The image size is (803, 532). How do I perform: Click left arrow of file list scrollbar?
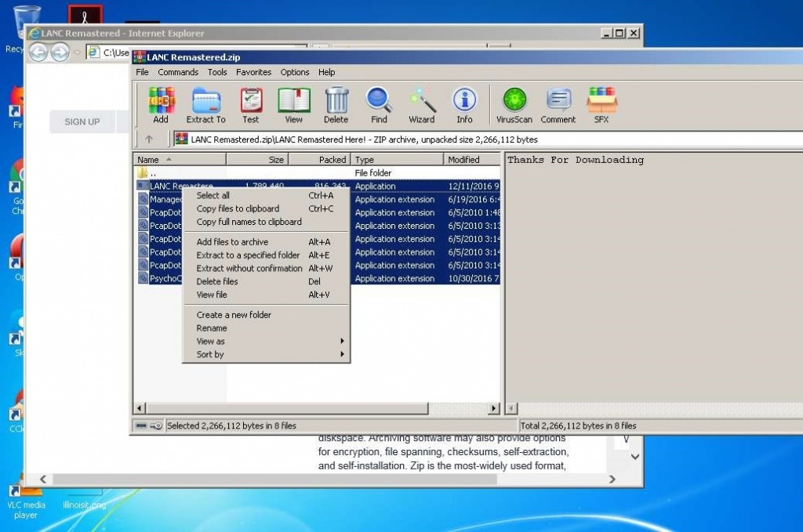140,408
